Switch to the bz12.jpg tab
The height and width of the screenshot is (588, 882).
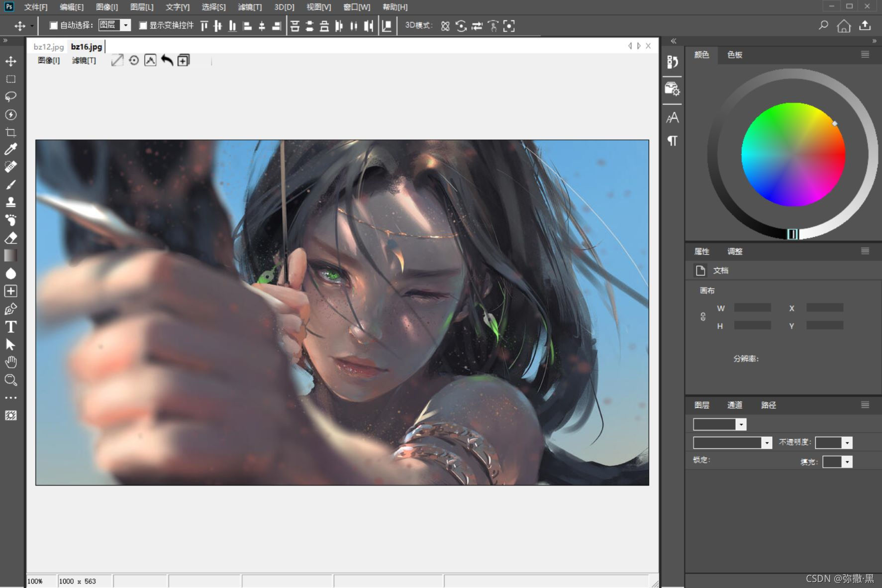coord(49,47)
